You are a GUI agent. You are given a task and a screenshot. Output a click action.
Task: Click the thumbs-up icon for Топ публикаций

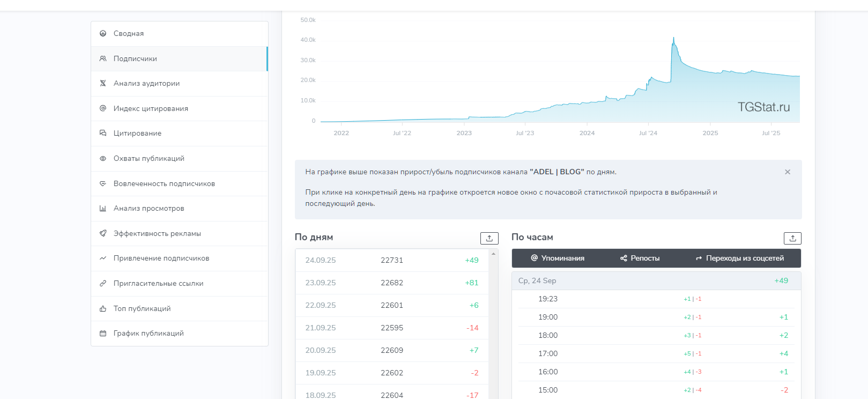pos(103,308)
